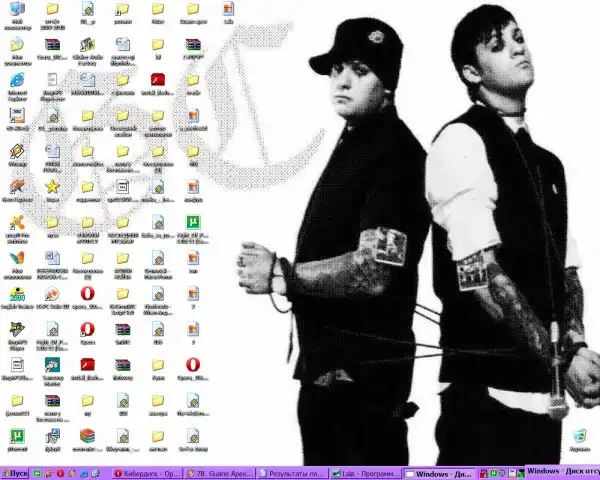Activate the "Windows - Ди..." button beside Lala

pyautogui.click(x=438, y=472)
